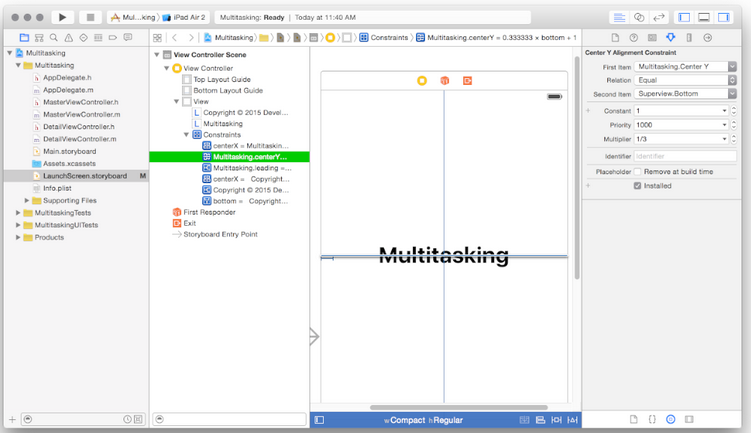Toggle the Debug area visibility
This screenshot has height=433, width=751.
[705, 17]
